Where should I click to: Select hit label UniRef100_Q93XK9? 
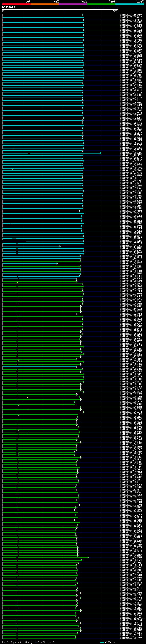coord(131,85)
